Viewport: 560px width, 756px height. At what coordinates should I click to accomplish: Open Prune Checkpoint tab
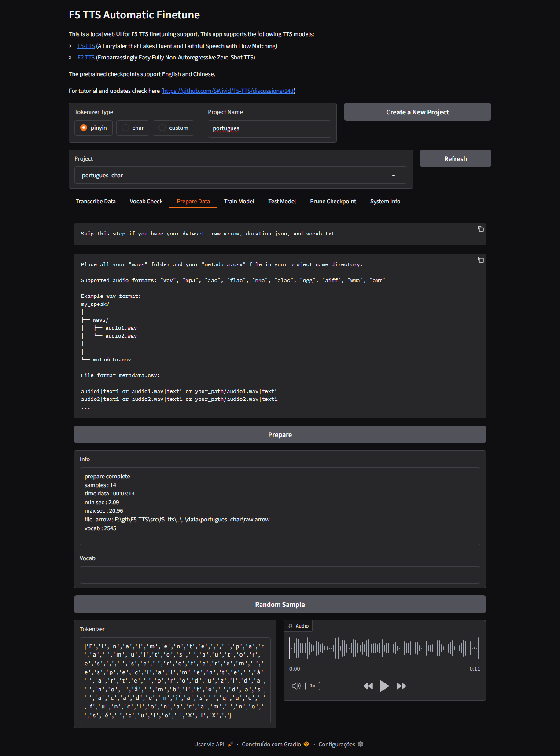pyautogui.click(x=333, y=201)
